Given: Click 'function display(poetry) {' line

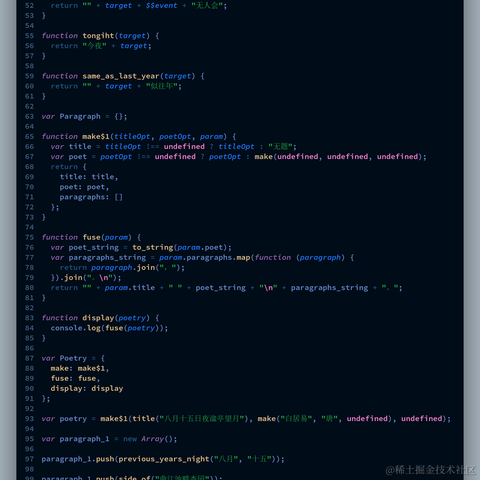Looking at the screenshot, I should click(100, 318).
